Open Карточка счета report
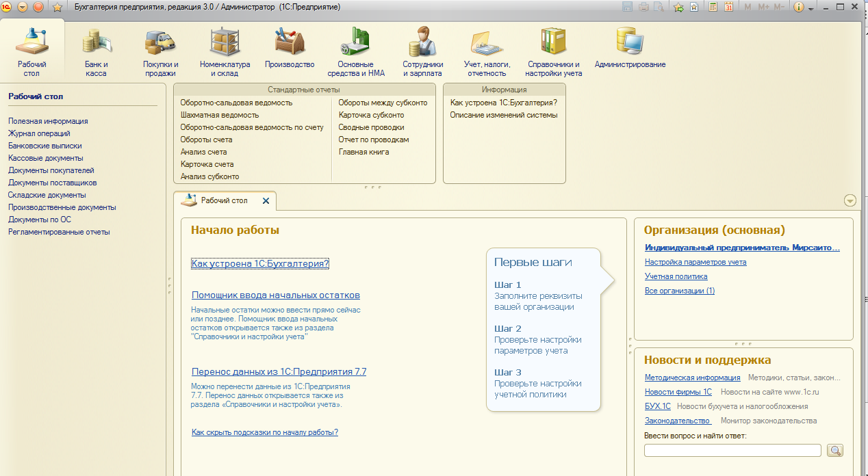The width and height of the screenshot is (868, 476). 207,164
